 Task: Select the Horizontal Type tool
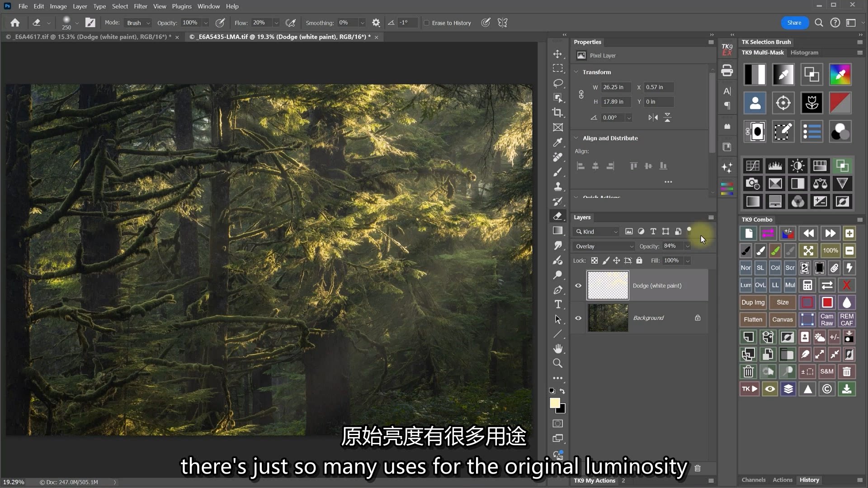[x=558, y=304]
